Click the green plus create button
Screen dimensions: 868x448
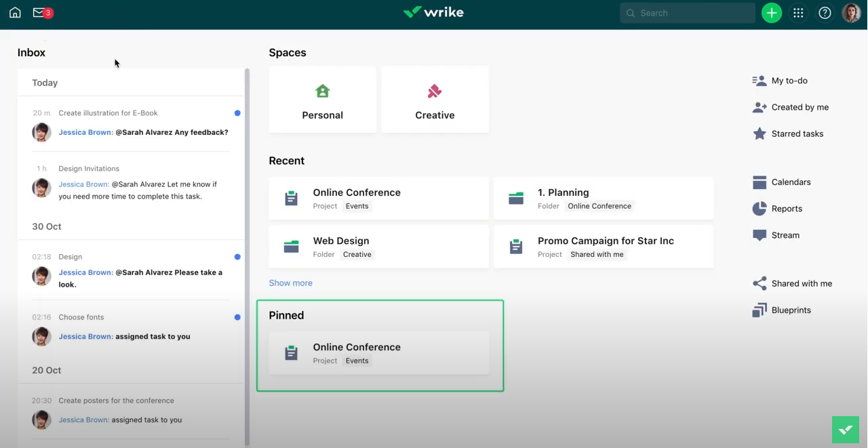click(x=772, y=13)
